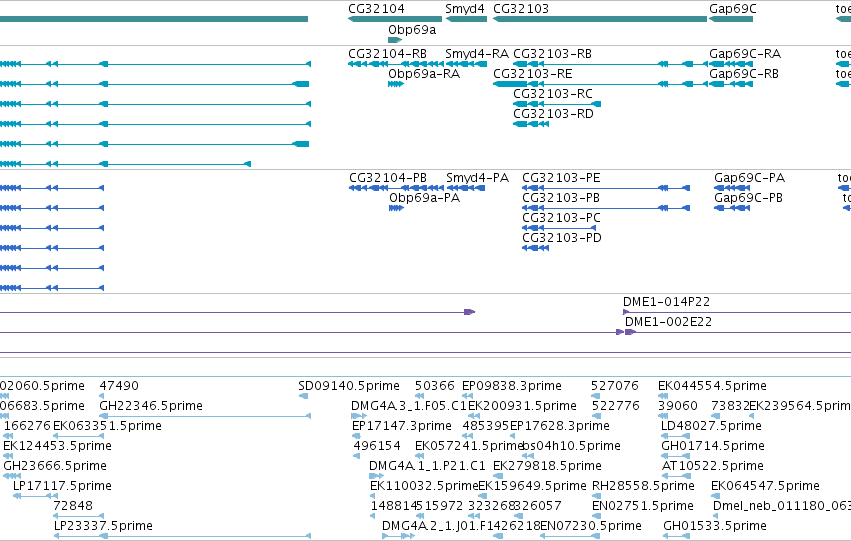Image resolution: width=851 pixels, height=541 pixels.
Task: Click BAC clone DME1-014P22 label
Action: 666,302
